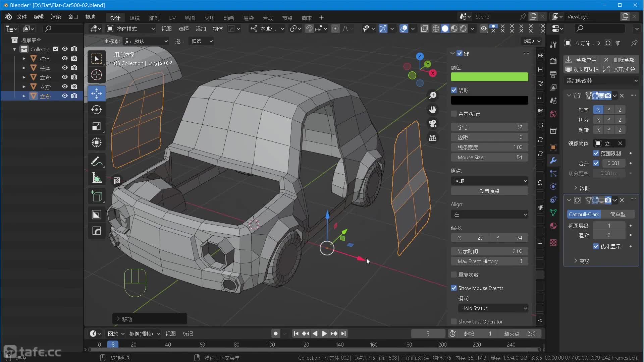This screenshot has height=362, width=644.
Task: Click the 全部应用 button
Action: (582, 60)
